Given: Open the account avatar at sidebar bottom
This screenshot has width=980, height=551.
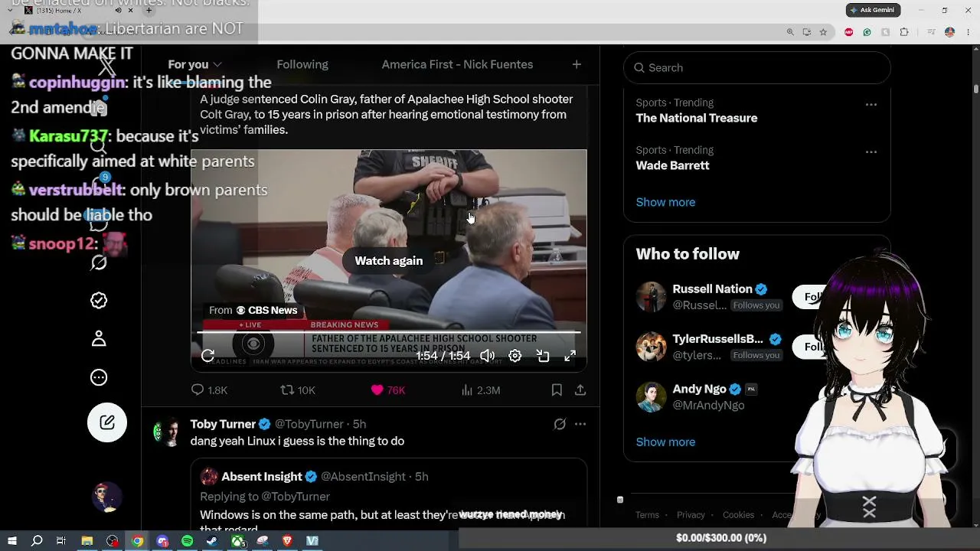Looking at the screenshot, I should click(x=107, y=497).
